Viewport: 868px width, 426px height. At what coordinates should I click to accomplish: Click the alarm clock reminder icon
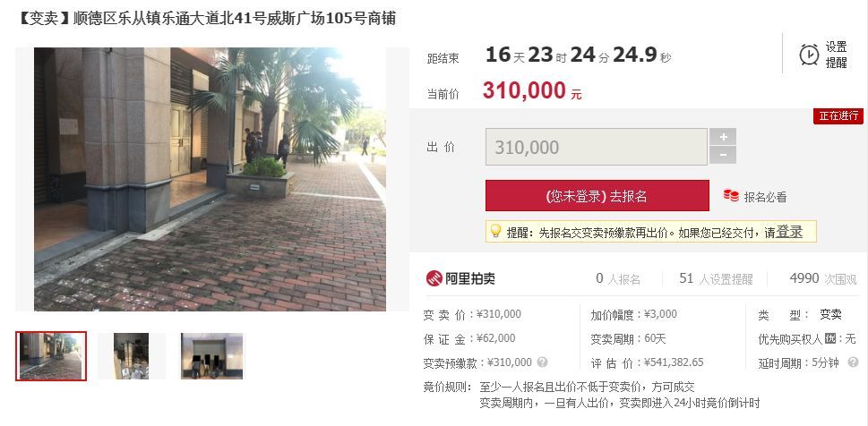[x=809, y=55]
